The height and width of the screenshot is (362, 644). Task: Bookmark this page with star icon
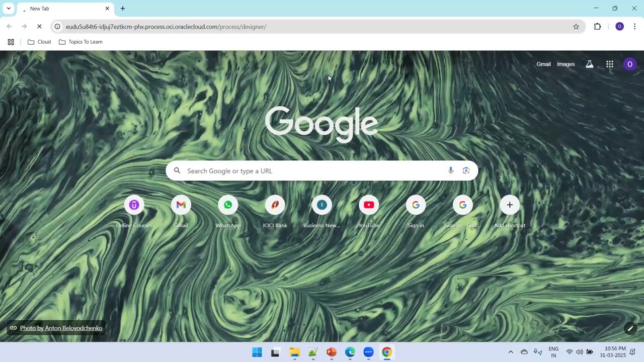[x=576, y=27]
